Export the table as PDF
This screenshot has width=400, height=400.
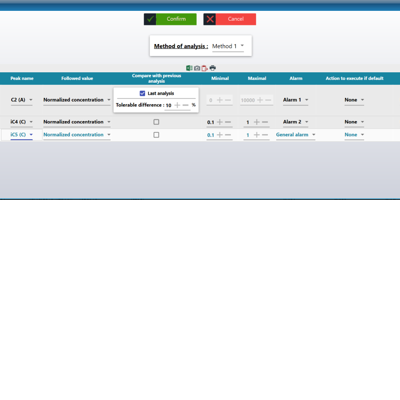tap(205, 68)
